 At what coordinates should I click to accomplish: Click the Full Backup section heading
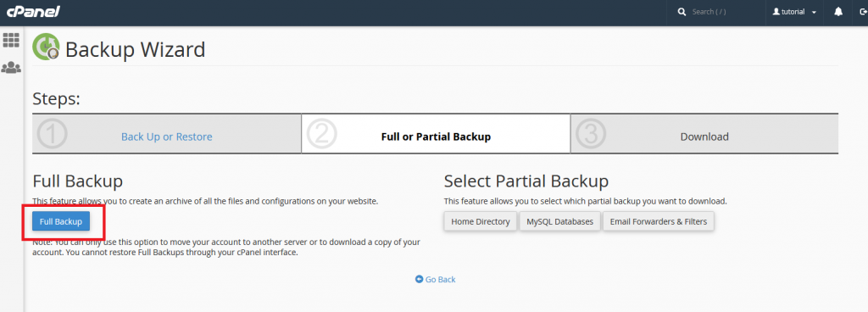[x=77, y=181]
